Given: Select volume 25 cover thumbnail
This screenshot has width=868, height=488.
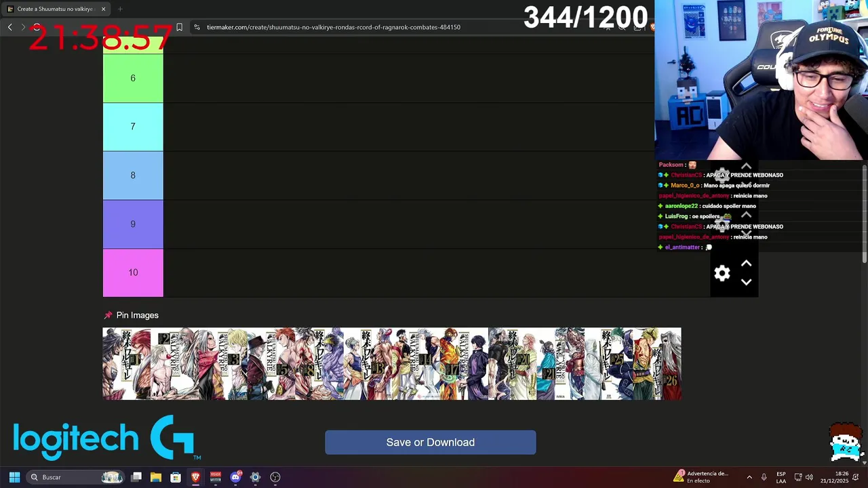Looking at the screenshot, I should (x=608, y=364).
